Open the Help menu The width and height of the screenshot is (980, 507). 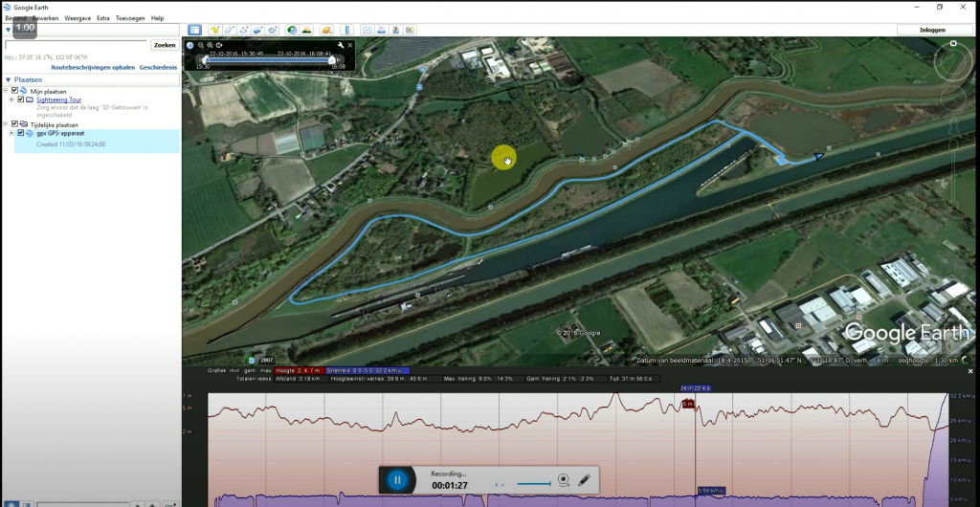tap(157, 18)
